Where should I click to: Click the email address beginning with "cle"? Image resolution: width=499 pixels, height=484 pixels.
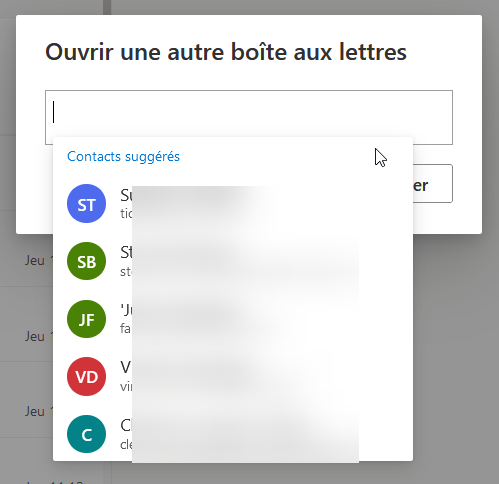[x=126, y=444]
